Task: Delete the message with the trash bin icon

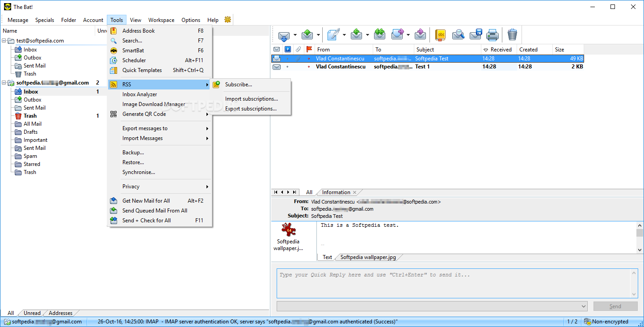Action: (512, 34)
